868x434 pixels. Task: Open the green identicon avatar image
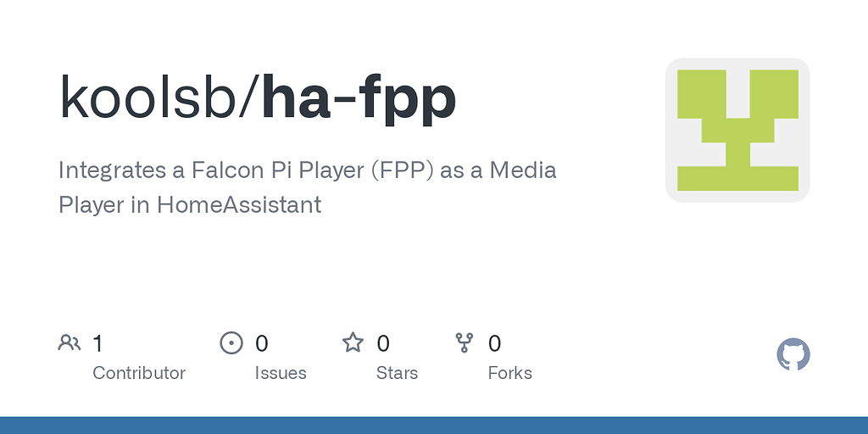(x=737, y=130)
